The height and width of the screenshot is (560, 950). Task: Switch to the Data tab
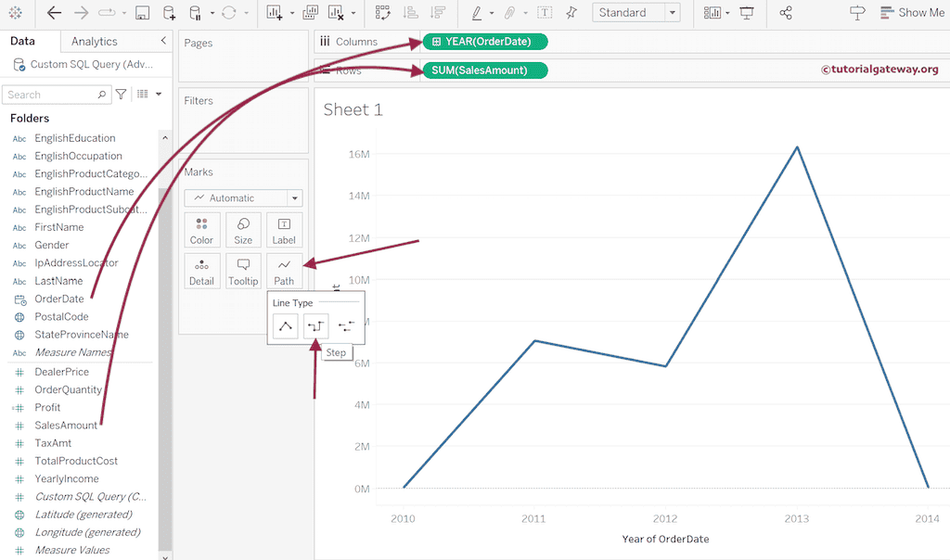(22, 41)
